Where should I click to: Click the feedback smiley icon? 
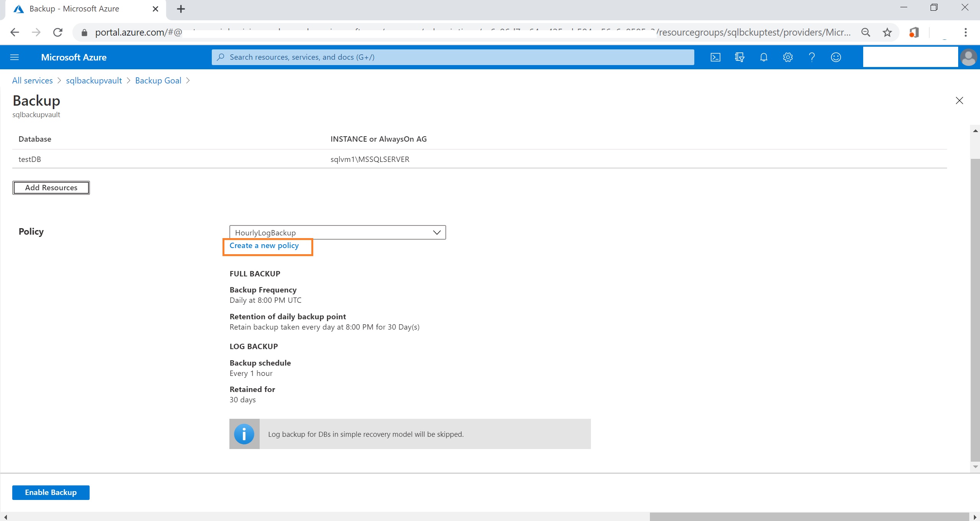coord(836,57)
